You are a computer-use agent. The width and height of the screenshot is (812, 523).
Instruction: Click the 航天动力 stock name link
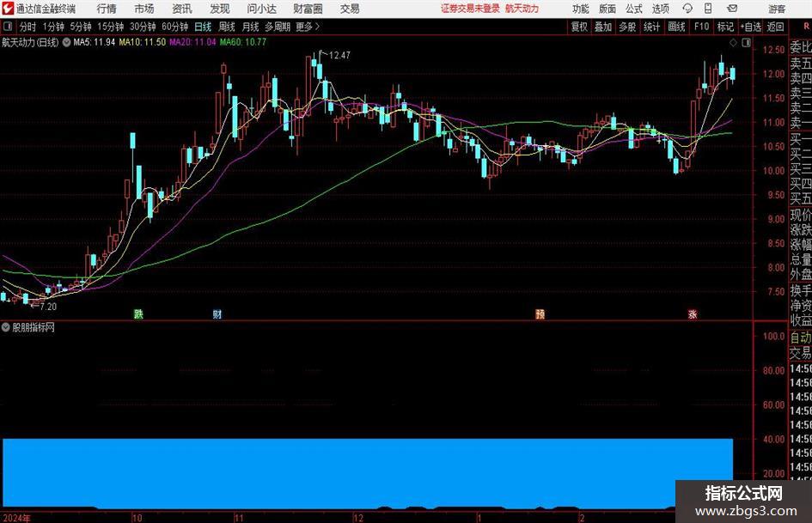(522, 9)
